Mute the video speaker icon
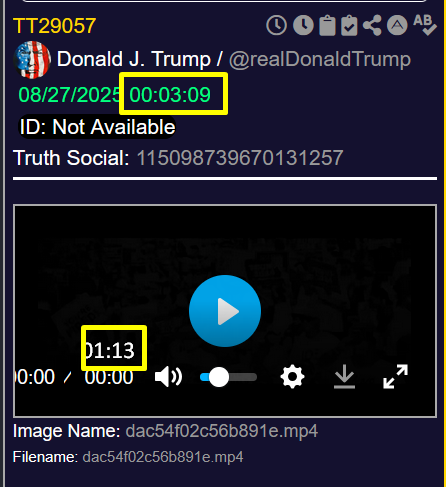Image resolution: width=446 pixels, height=487 pixels. (168, 377)
